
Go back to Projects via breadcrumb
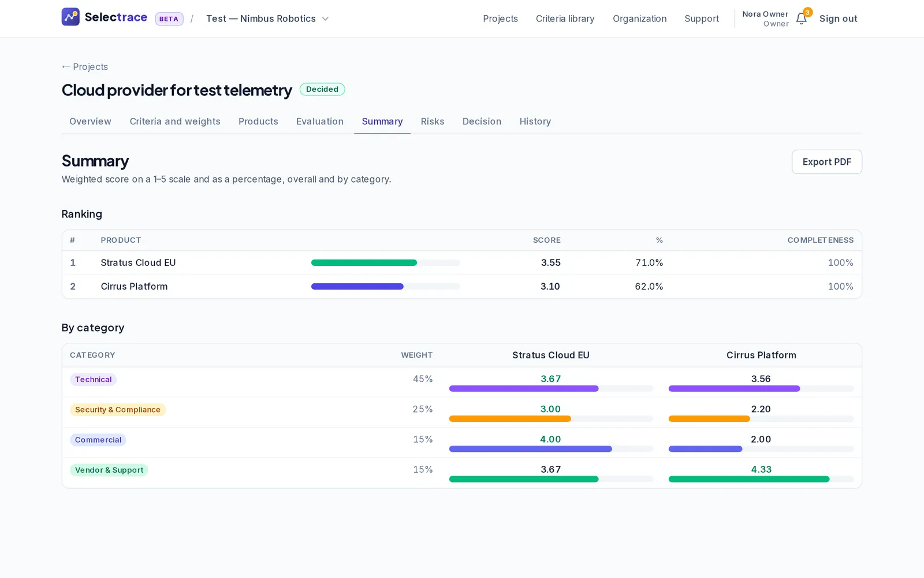coord(85,66)
